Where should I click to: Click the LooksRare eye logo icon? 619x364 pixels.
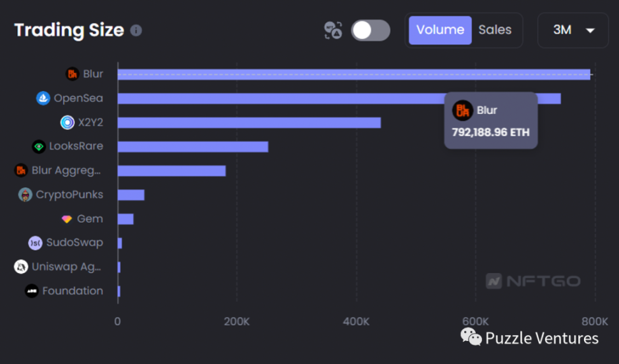[x=39, y=146]
